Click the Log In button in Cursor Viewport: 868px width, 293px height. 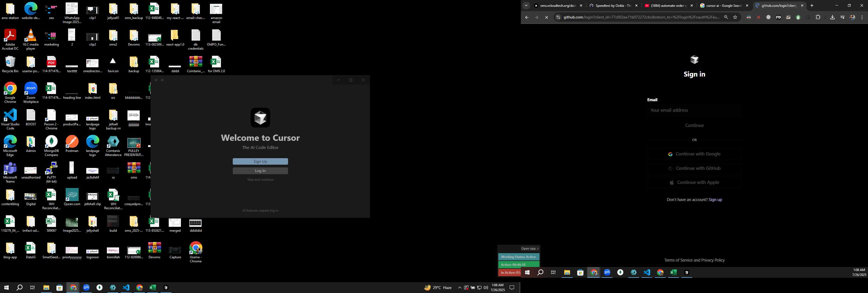coord(260,171)
